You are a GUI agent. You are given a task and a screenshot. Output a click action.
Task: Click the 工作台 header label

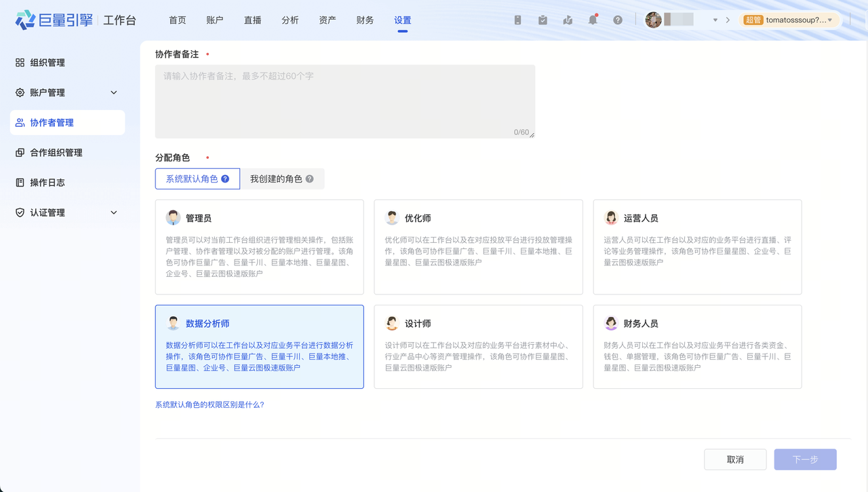click(x=120, y=20)
